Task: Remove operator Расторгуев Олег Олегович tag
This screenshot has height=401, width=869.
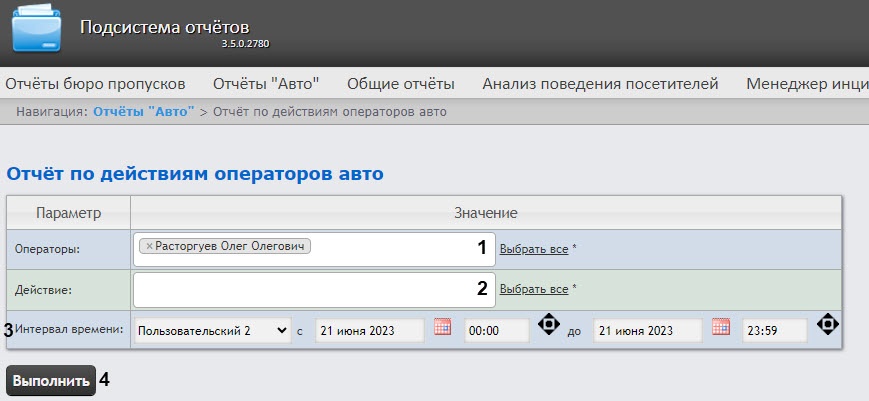Action: click(149, 246)
